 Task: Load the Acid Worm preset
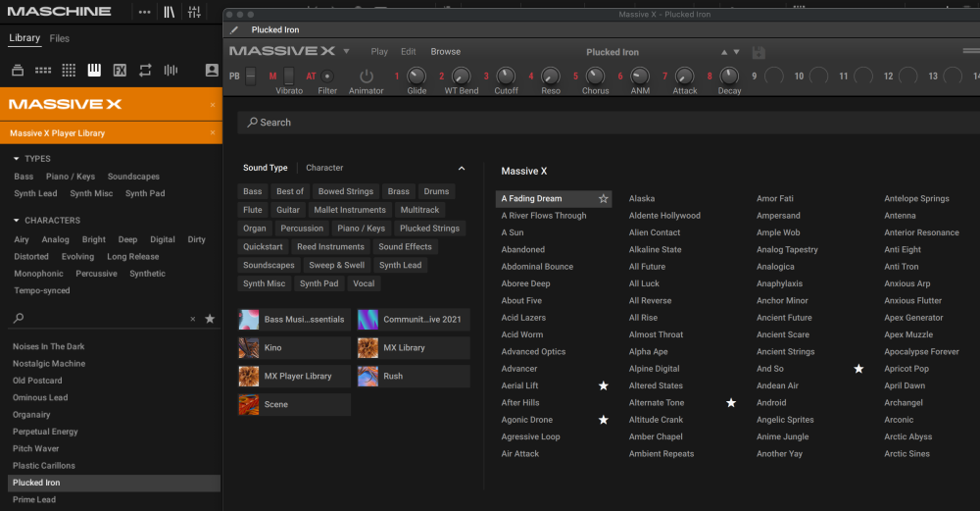point(522,334)
